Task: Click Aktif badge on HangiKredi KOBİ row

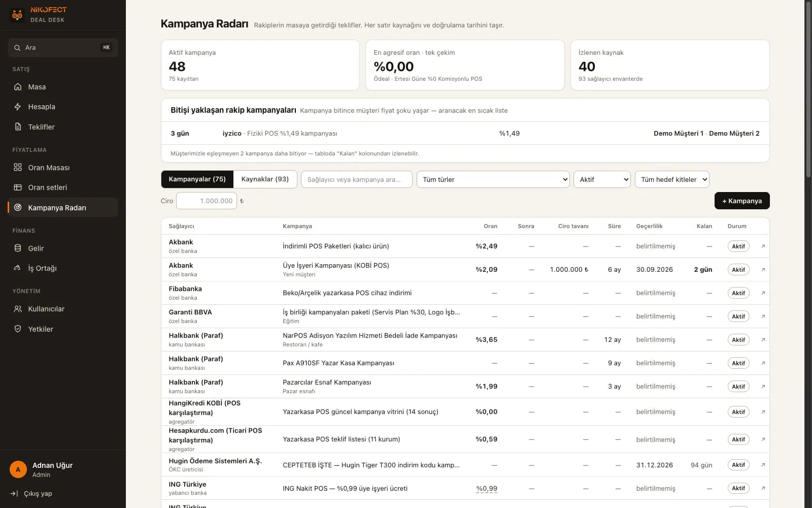Action: tap(738, 412)
